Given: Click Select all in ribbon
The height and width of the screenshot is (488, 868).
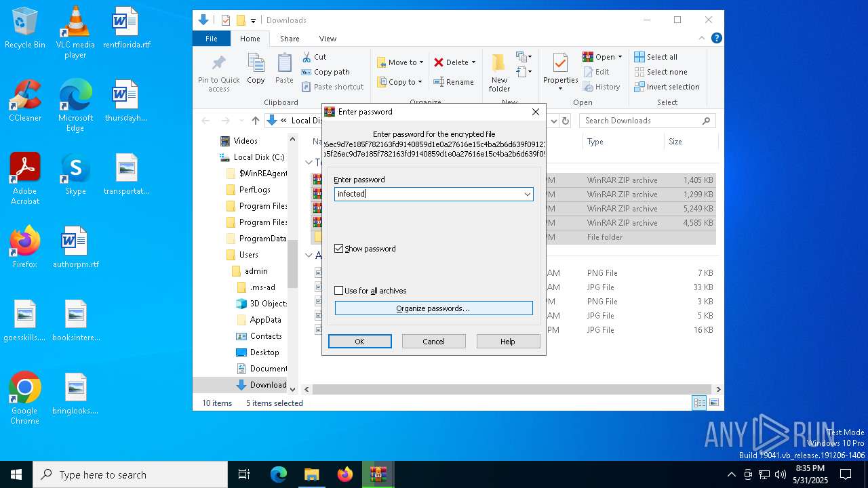Looking at the screenshot, I should tap(656, 57).
